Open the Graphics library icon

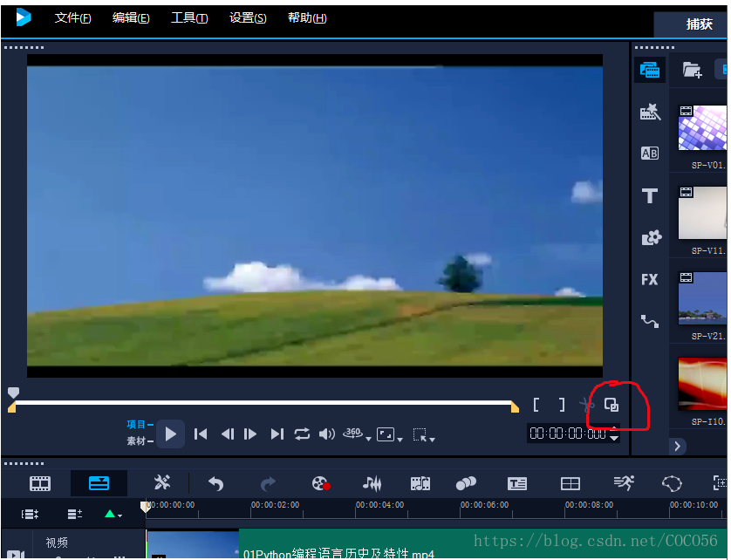(x=652, y=238)
